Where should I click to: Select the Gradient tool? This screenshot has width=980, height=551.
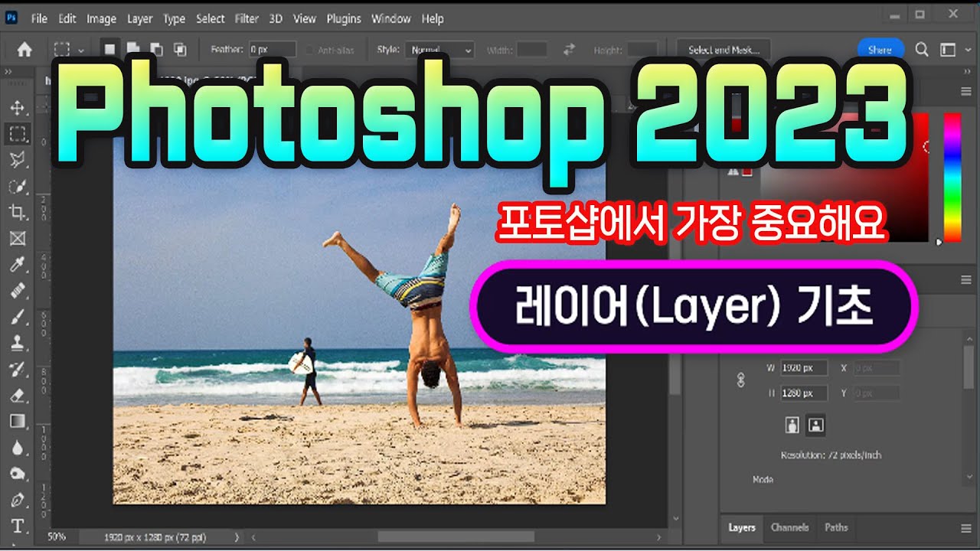click(x=18, y=421)
